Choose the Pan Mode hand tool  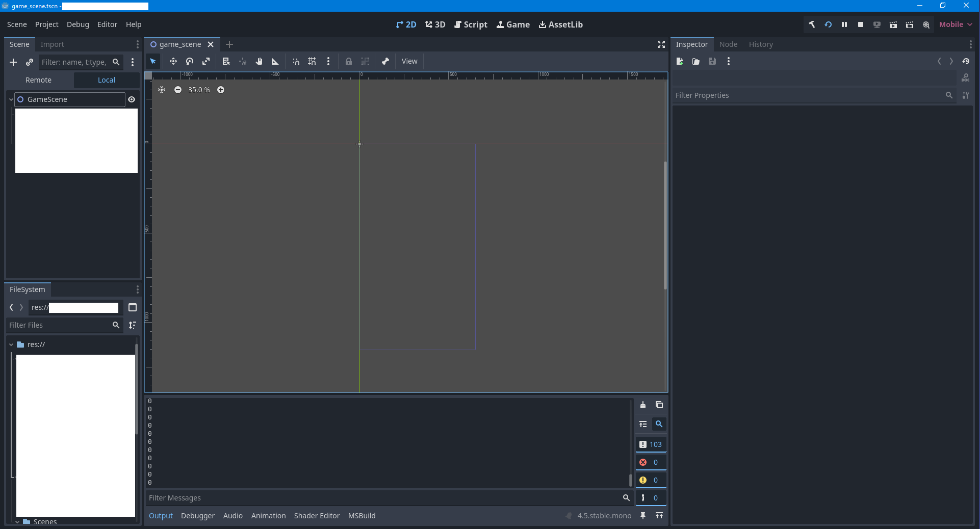[x=259, y=61]
